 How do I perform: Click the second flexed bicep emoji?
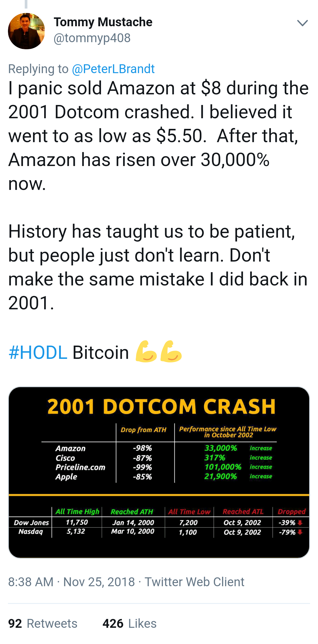click(x=171, y=351)
